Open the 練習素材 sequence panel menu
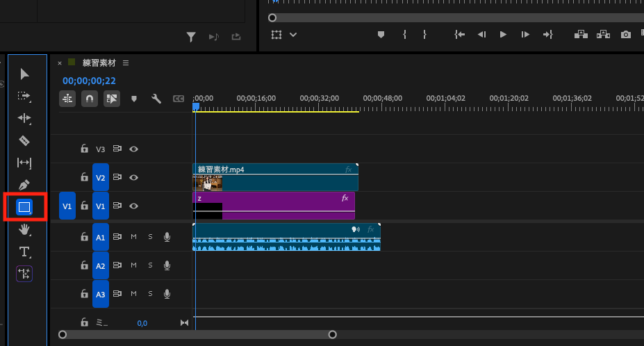This screenshot has width=644, height=346. pos(126,63)
